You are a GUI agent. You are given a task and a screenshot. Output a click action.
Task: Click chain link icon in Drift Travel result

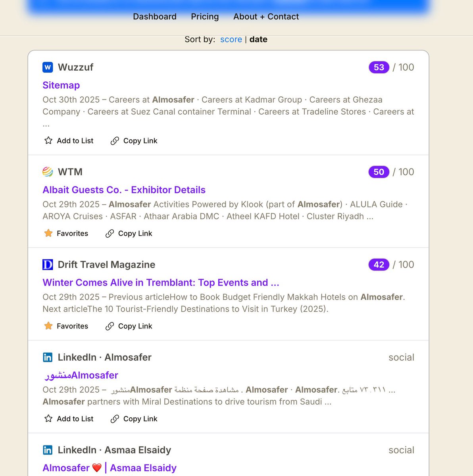[110, 326]
